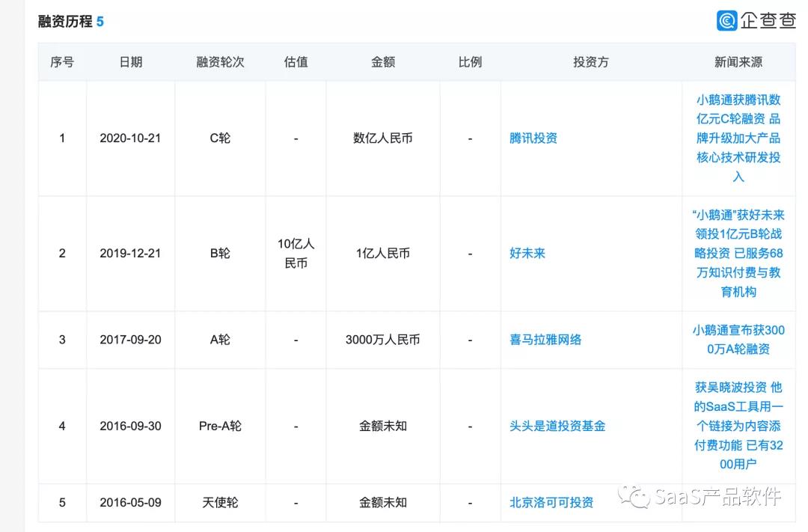Click the 金额 column header
This screenshot has width=808, height=532.
382,62
